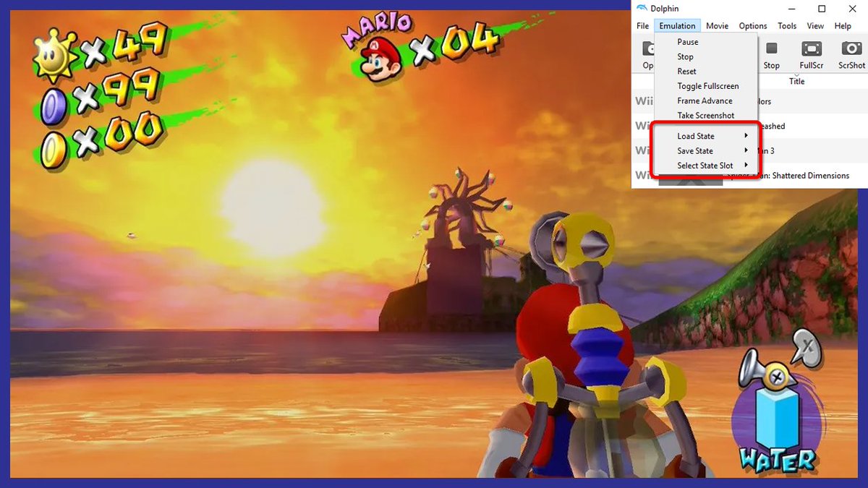868x488 pixels.
Task: Click the Dolphin logo in title bar
Action: 642,9
